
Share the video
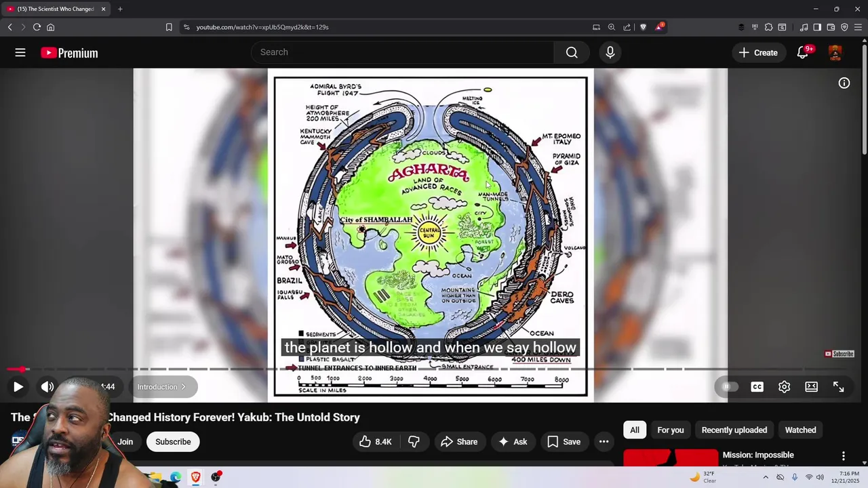459,442
